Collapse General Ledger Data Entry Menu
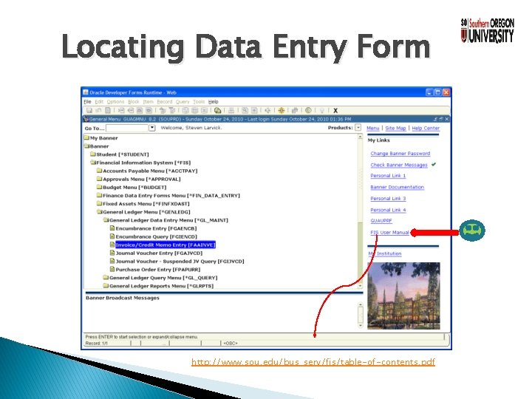 pos(106,220)
